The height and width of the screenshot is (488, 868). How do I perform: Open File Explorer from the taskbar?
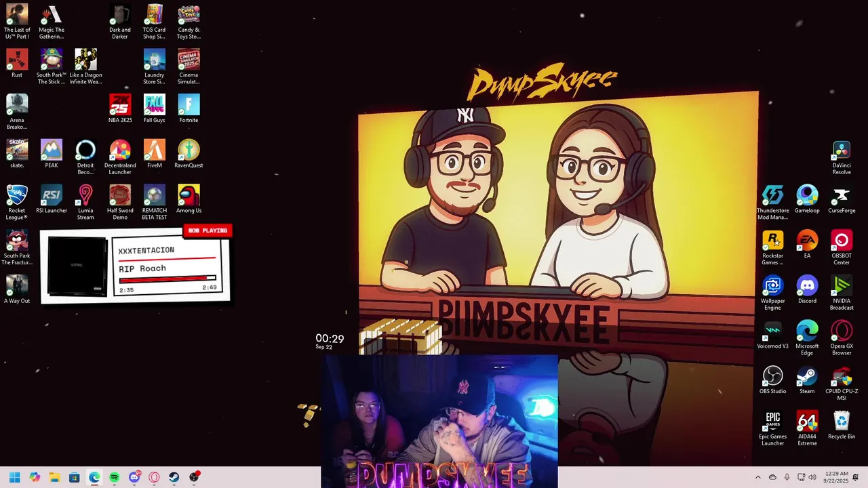[x=54, y=477]
